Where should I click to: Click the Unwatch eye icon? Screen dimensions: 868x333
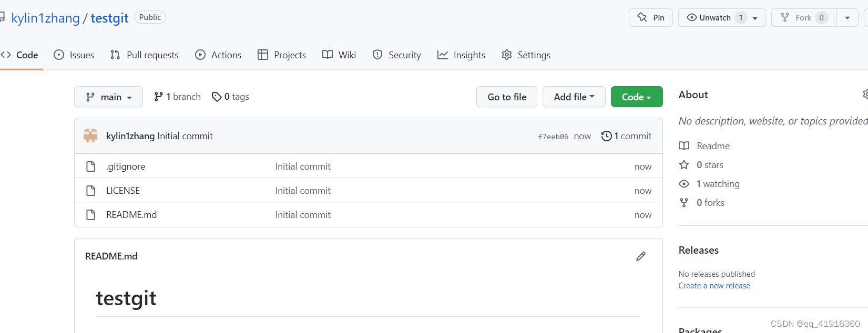[692, 17]
